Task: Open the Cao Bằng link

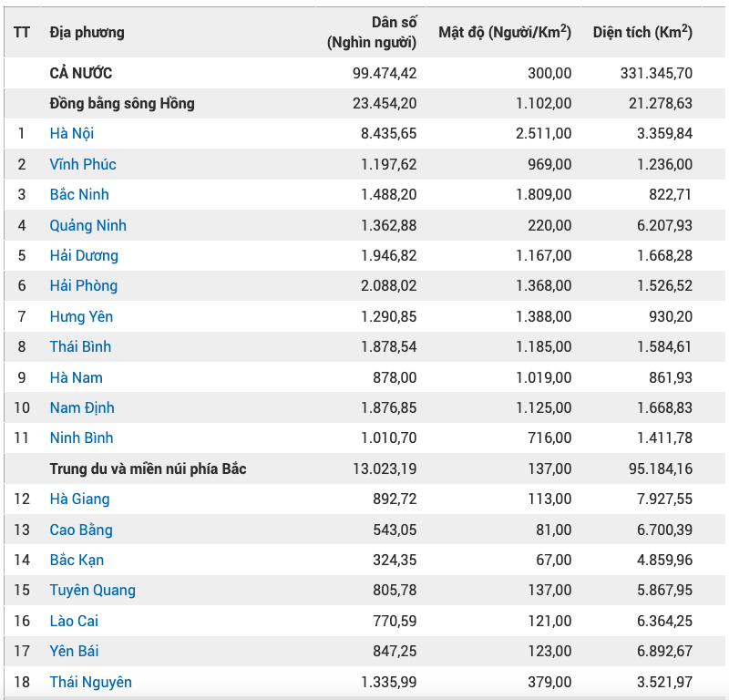Action: [81, 530]
